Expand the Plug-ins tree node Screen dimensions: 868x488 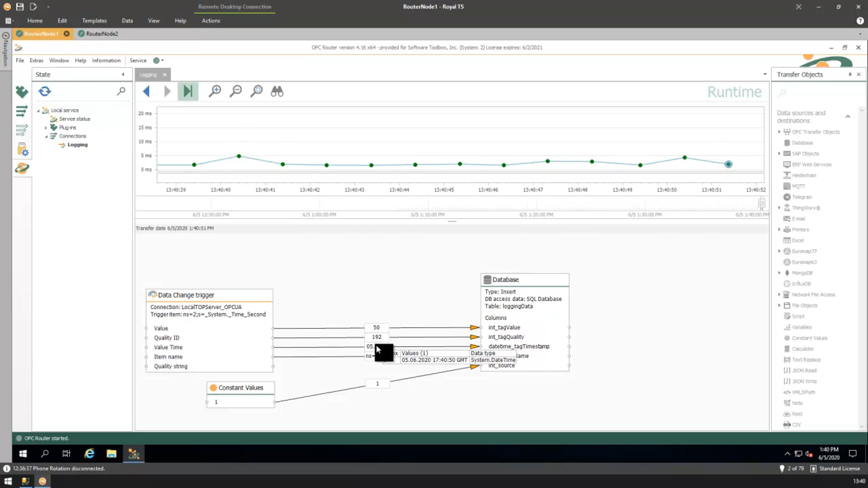pyautogui.click(x=46, y=128)
